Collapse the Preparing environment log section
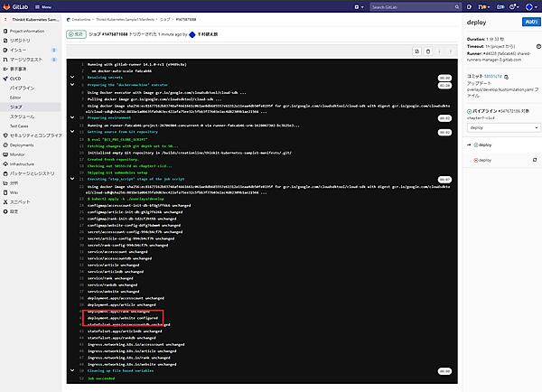The width and height of the screenshot is (542, 392). 72,117
